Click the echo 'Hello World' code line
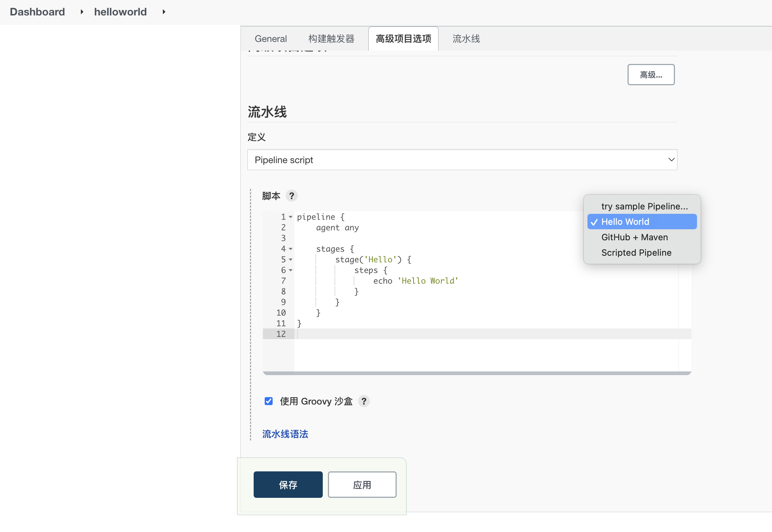The width and height of the screenshot is (772, 532). (x=416, y=281)
